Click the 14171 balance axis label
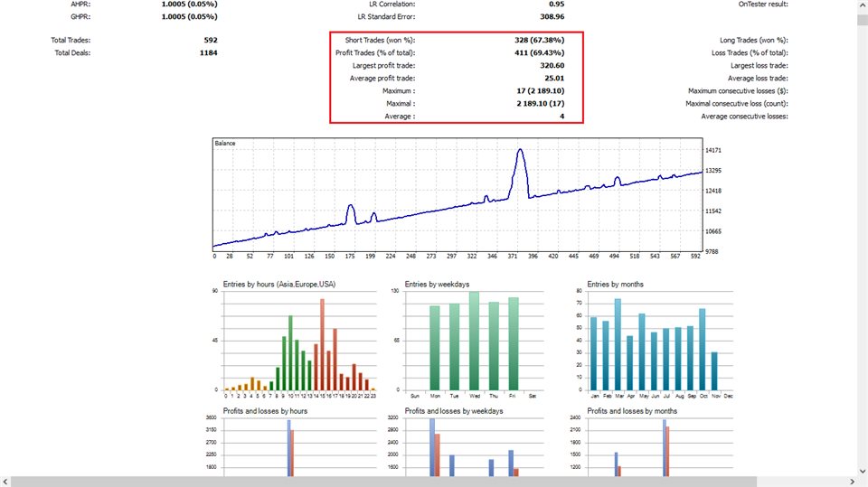Image resolution: width=868 pixels, height=487 pixels. pos(713,150)
